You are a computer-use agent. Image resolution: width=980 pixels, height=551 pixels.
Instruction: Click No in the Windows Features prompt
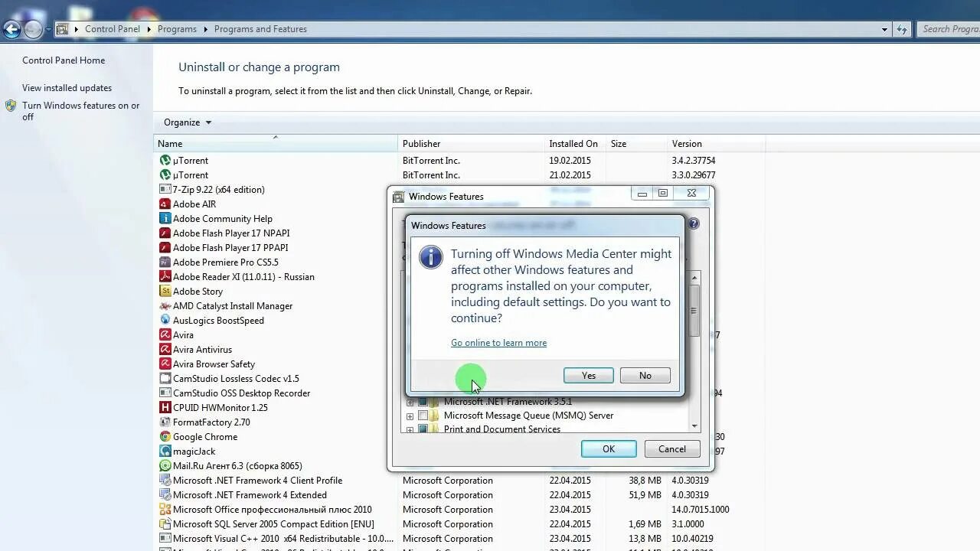645,376
